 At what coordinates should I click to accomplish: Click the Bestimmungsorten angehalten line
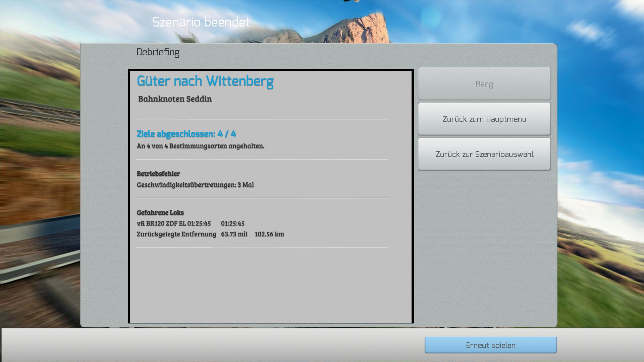tap(200, 146)
